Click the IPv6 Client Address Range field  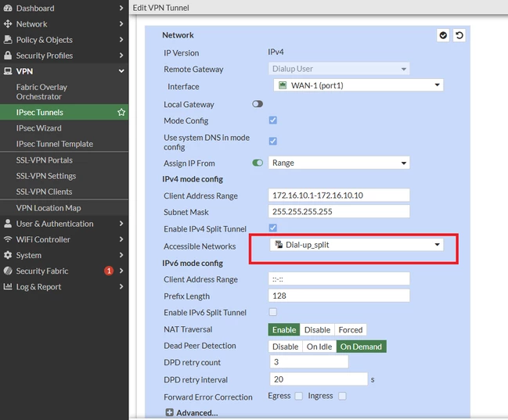coord(339,278)
